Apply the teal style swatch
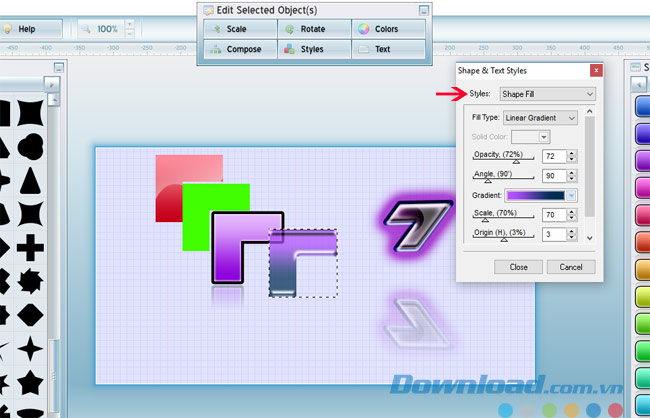650x418 pixels. click(x=643, y=378)
